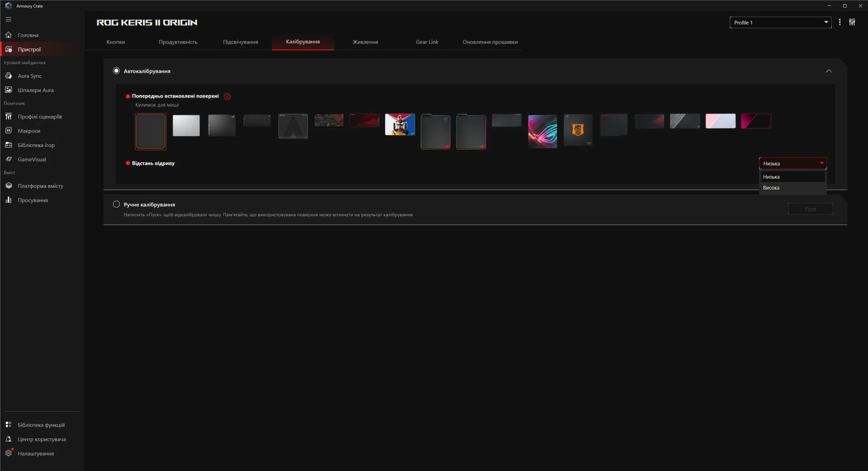Switch to the Кнопки tab

[x=116, y=42]
